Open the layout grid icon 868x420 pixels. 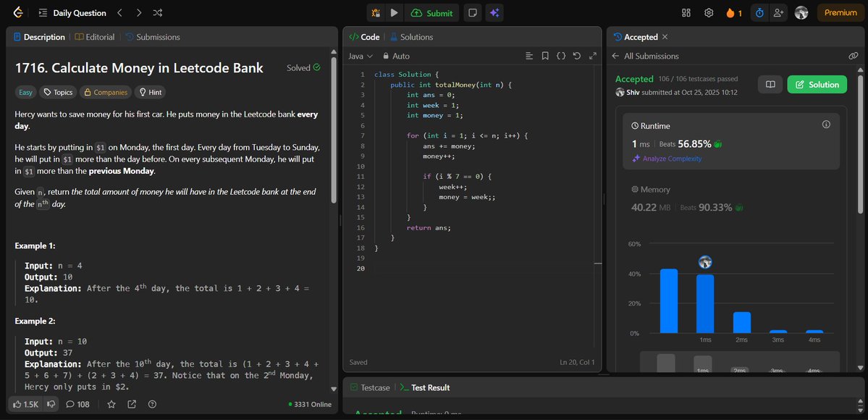[686, 13]
